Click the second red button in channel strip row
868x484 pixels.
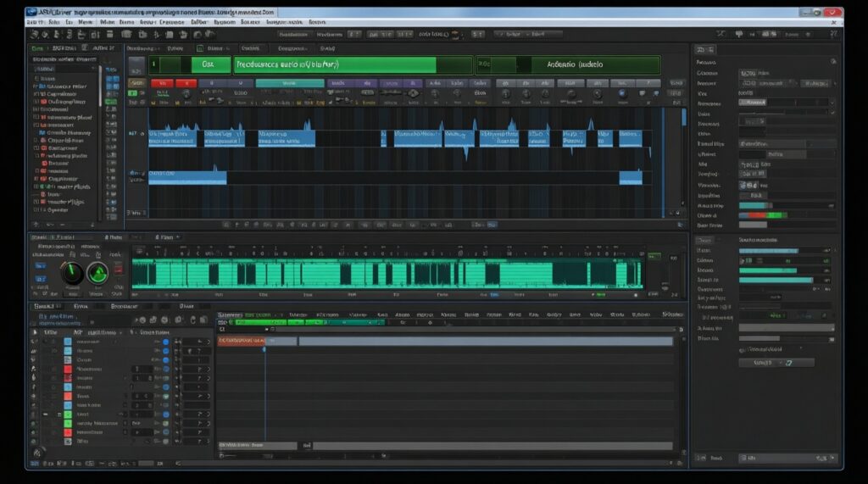click(186, 83)
